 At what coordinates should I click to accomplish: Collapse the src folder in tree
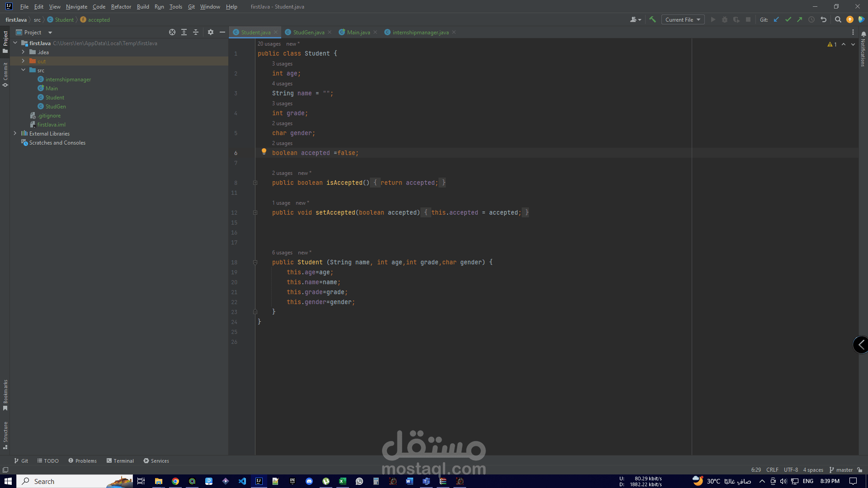tap(24, 70)
